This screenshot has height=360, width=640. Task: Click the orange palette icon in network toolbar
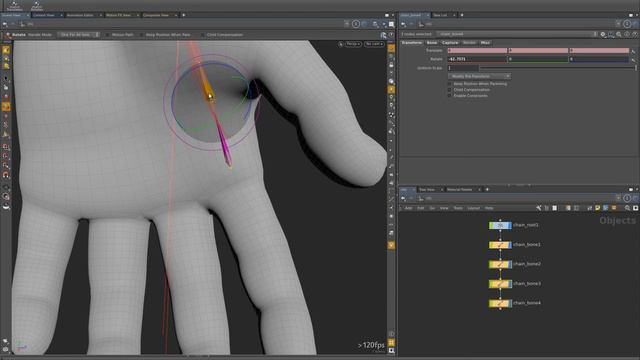[x=614, y=208]
